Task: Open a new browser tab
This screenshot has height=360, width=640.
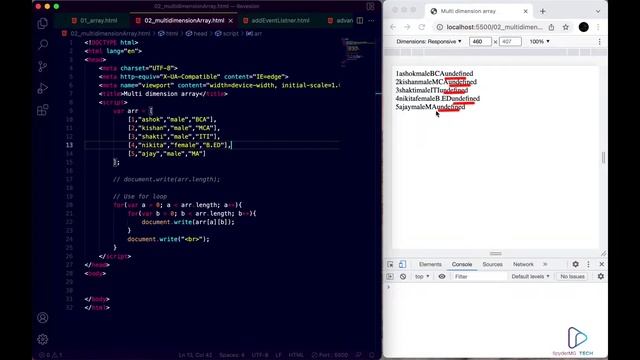Action: (542, 11)
